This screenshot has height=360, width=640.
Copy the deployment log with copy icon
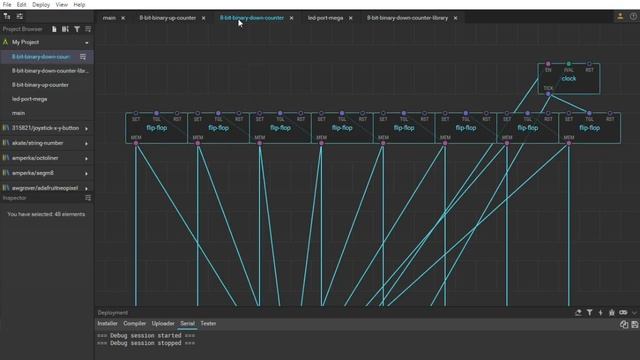point(624,324)
